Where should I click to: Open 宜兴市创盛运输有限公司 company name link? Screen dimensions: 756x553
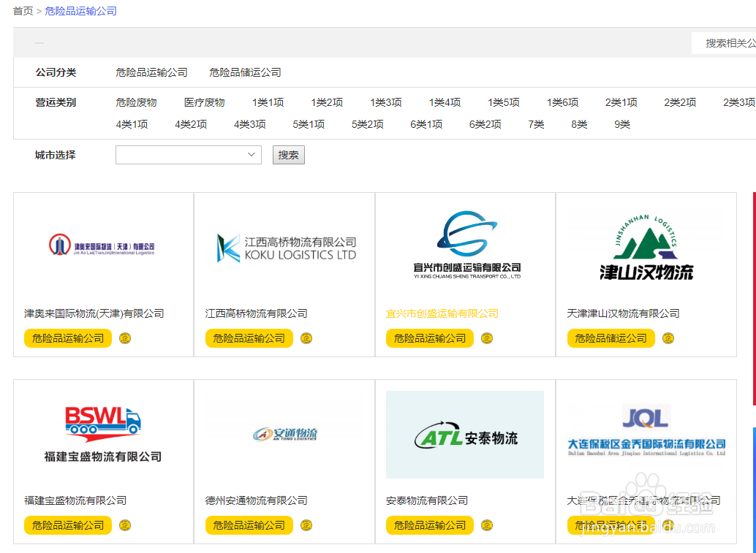pos(442,313)
